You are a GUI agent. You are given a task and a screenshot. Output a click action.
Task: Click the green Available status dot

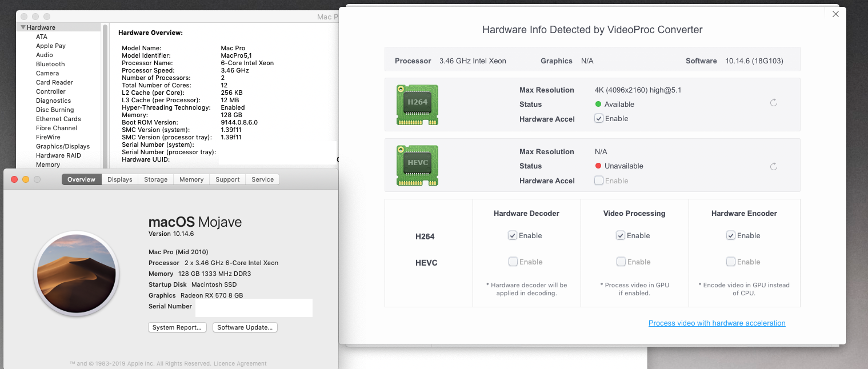(x=598, y=104)
